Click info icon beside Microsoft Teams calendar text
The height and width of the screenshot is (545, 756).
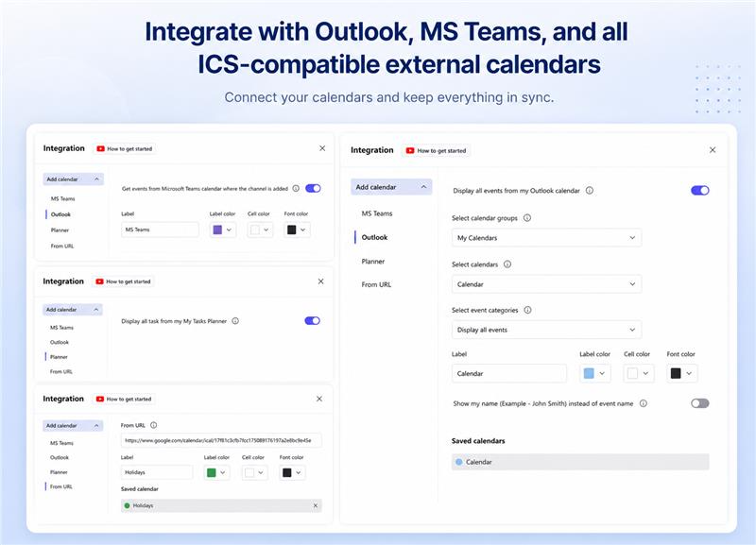(296, 188)
